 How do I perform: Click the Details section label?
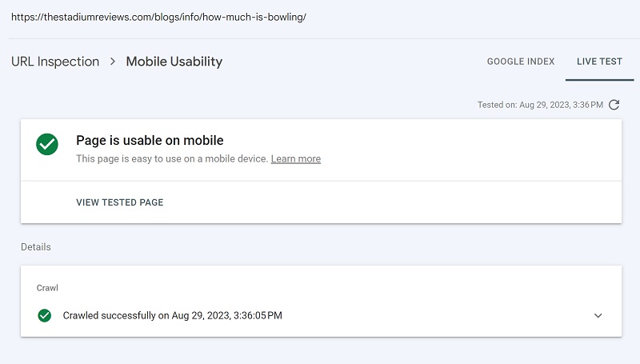[36, 247]
